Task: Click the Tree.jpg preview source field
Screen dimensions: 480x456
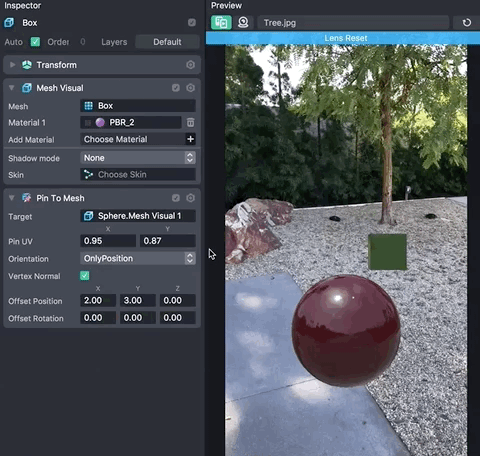Action: 353,23
